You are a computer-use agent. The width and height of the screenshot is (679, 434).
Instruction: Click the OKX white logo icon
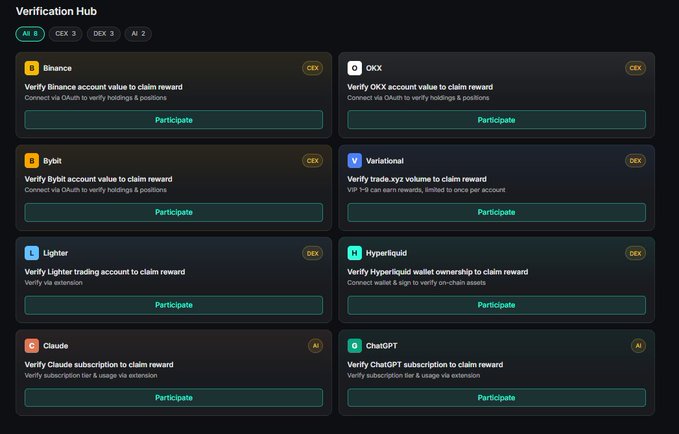[354, 68]
